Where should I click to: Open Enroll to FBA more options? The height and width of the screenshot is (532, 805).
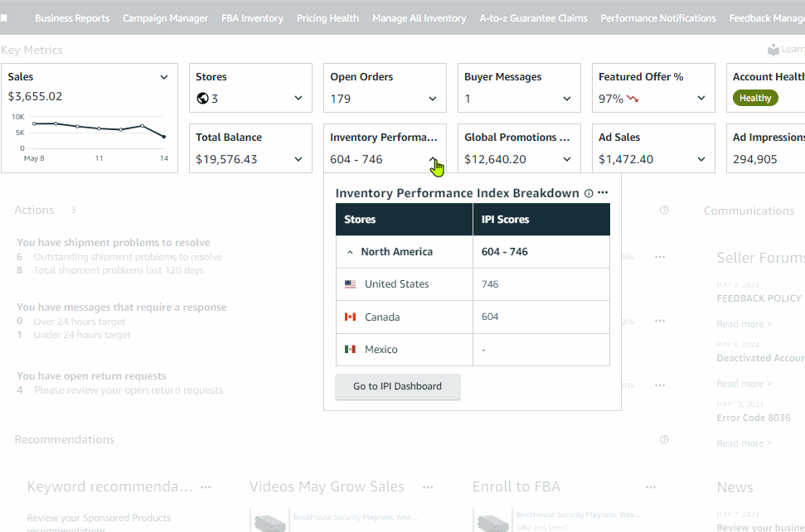click(651, 487)
